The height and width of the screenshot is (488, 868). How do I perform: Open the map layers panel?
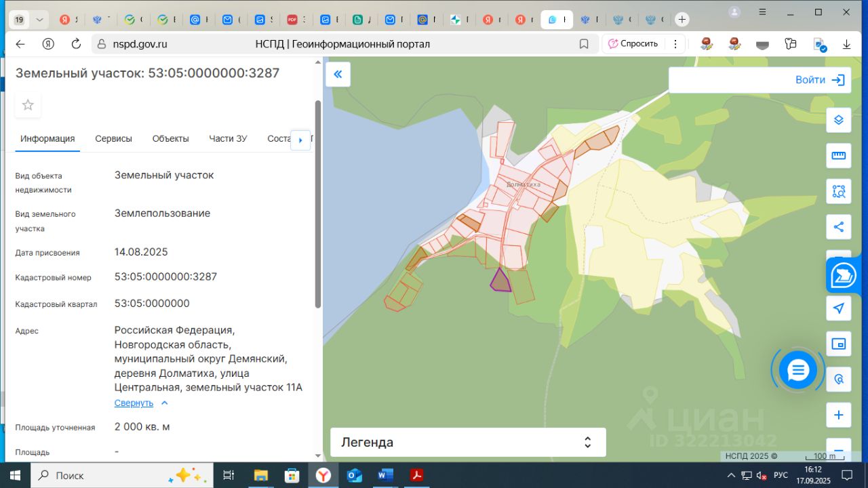[x=839, y=120]
